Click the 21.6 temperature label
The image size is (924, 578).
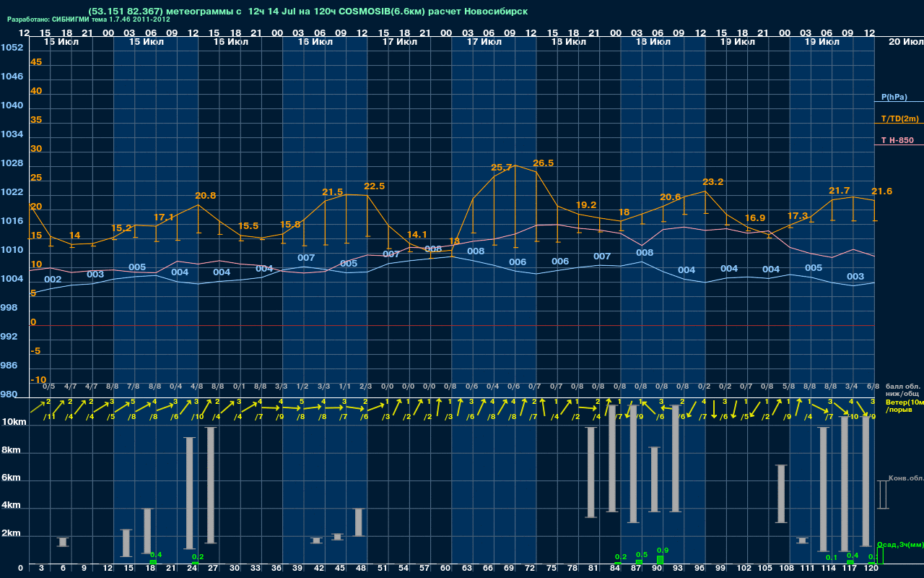[881, 191]
